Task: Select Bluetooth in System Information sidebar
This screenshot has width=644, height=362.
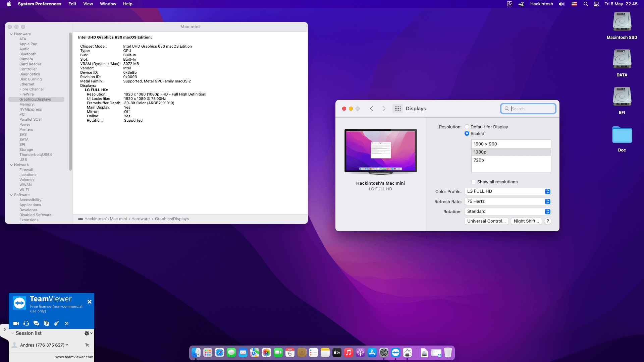Action: pos(28,54)
